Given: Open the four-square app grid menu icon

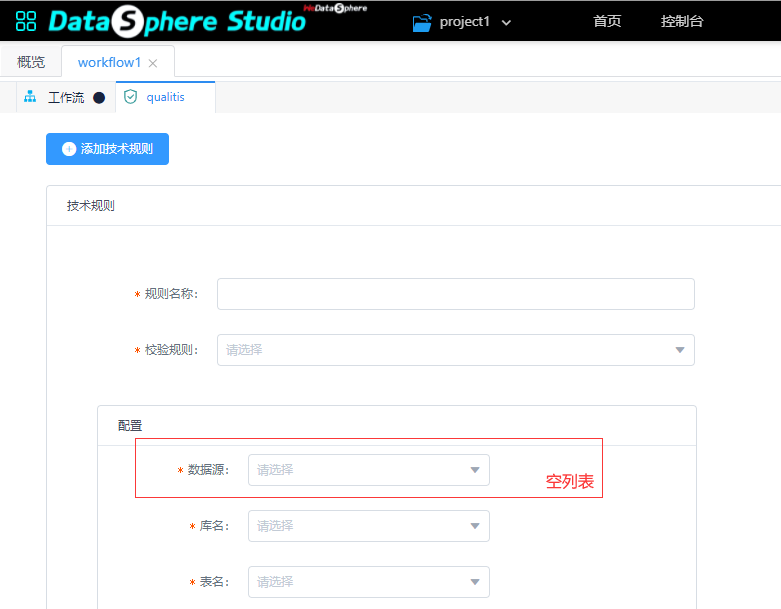Looking at the screenshot, I should click(26, 21).
